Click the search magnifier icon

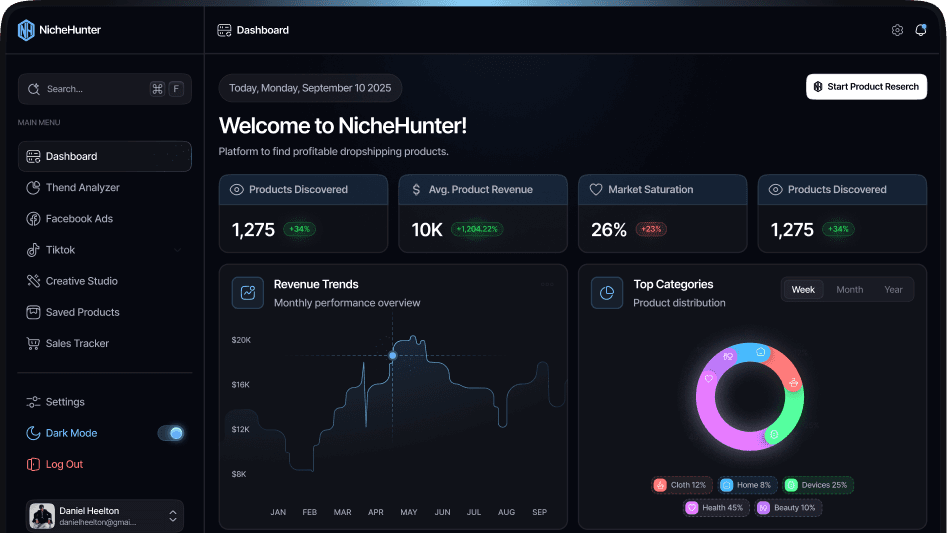click(34, 89)
